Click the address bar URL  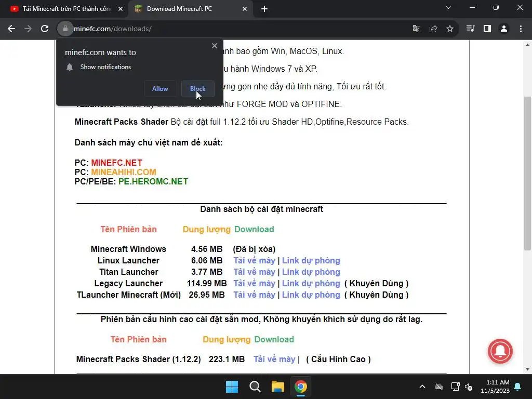tap(113, 29)
